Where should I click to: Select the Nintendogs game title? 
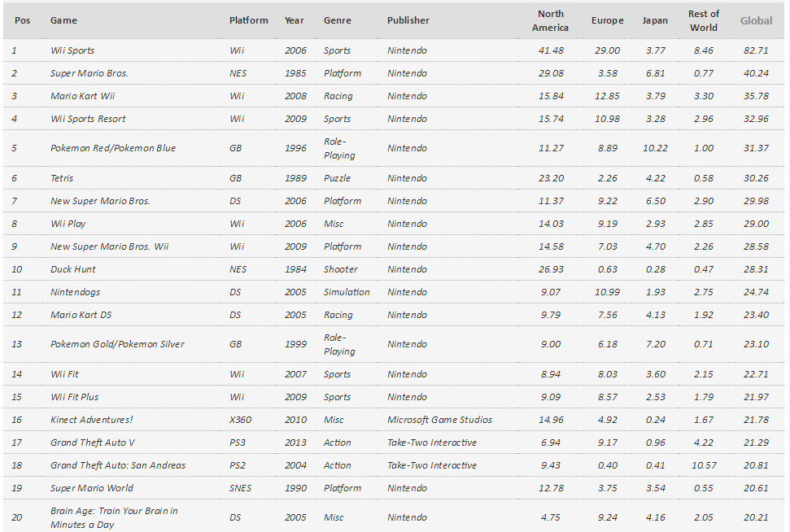click(x=75, y=292)
